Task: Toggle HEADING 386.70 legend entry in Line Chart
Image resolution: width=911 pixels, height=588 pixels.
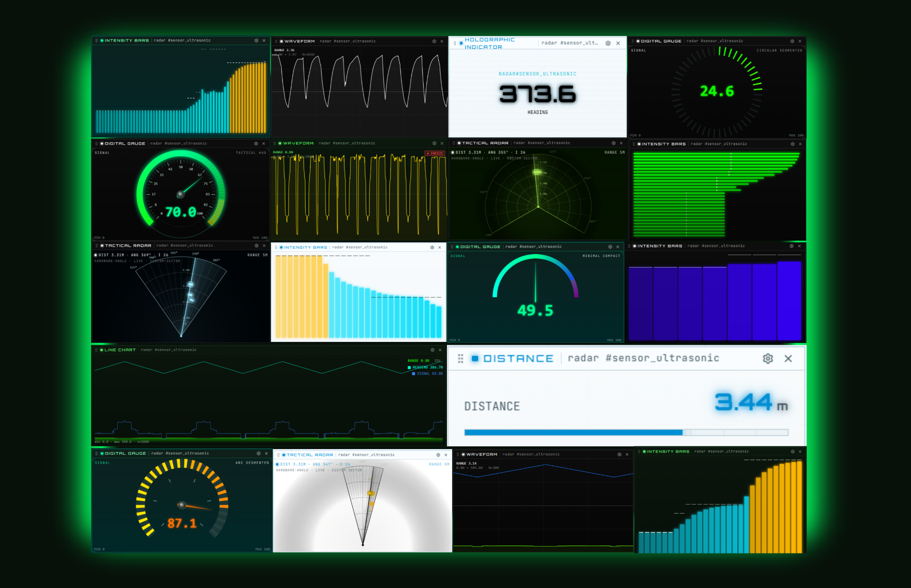Action: (x=425, y=367)
